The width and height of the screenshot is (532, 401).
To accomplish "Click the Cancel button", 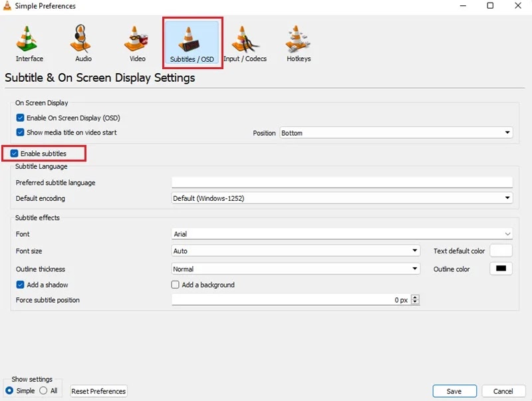I will tap(503, 391).
